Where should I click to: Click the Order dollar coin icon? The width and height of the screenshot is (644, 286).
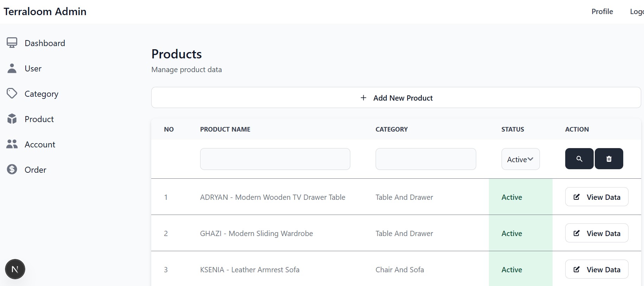click(x=12, y=170)
